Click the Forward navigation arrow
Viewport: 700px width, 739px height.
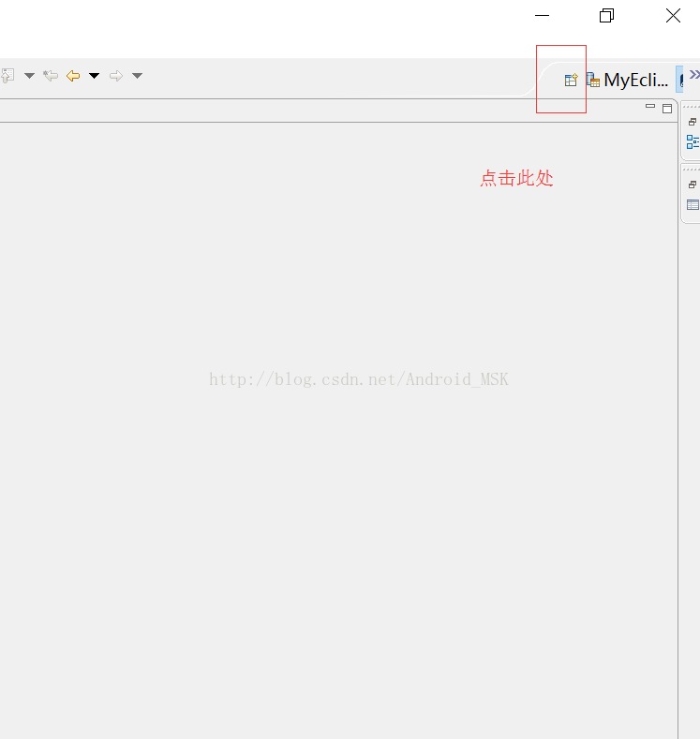click(116, 76)
